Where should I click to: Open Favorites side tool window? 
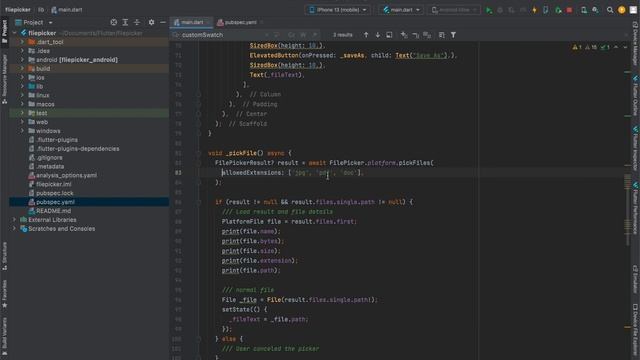[4, 293]
